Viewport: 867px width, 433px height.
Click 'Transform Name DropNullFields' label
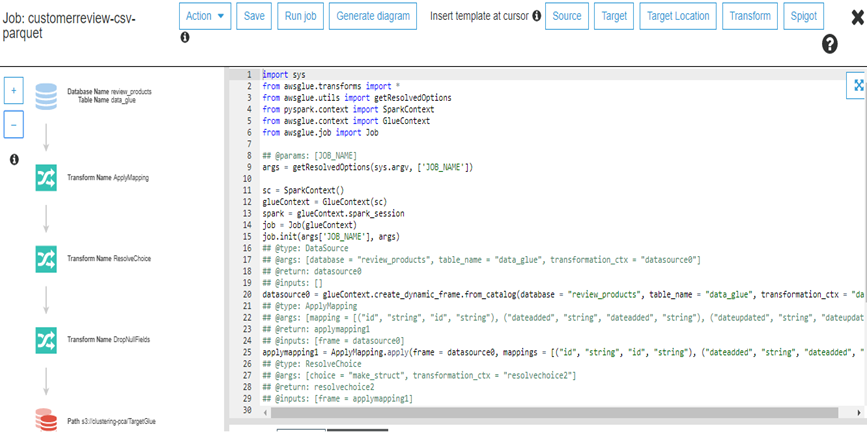(x=108, y=340)
